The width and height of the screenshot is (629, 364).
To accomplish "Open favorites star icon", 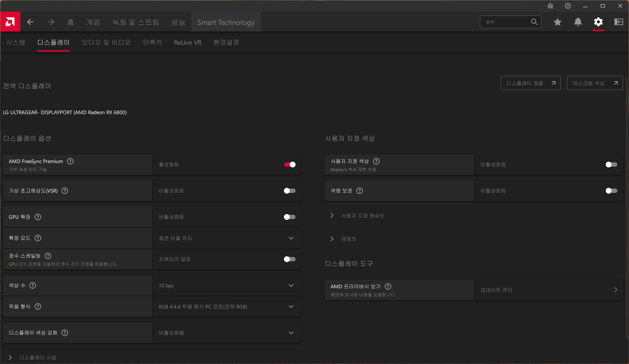I will pyautogui.click(x=557, y=22).
